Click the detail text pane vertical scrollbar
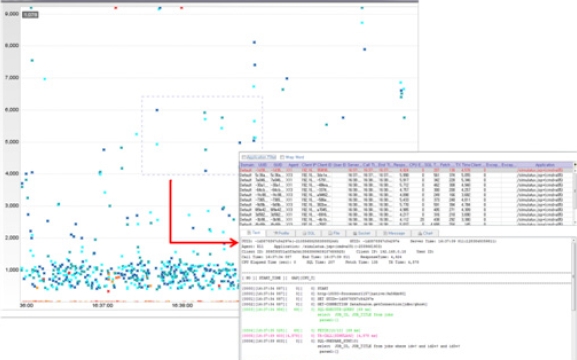Viewport: 577px width, 360px height. tap(574, 276)
